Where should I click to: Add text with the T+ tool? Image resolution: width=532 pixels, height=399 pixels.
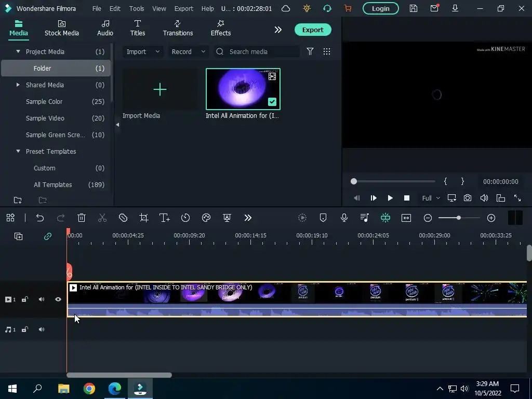pos(165,218)
